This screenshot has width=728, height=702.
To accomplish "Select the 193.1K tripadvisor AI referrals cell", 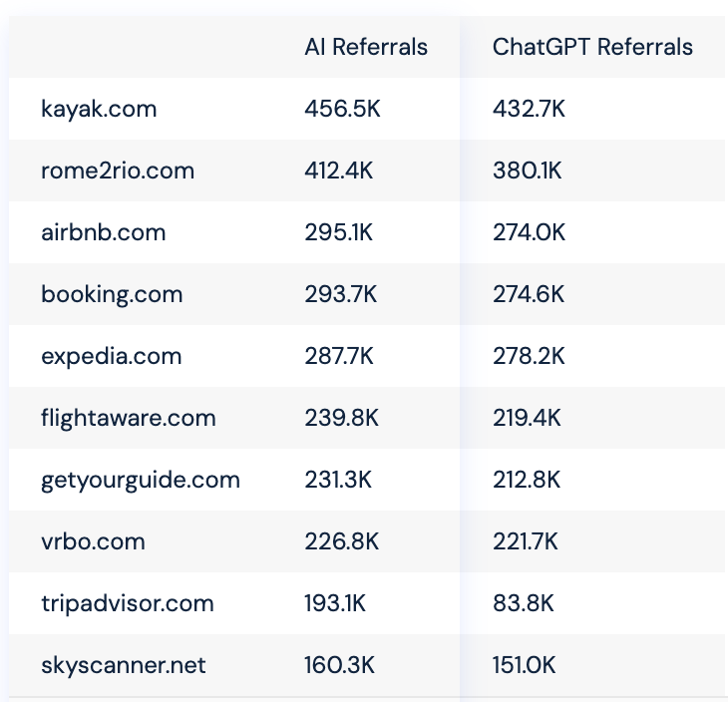I will pyautogui.click(x=335, y=603).
